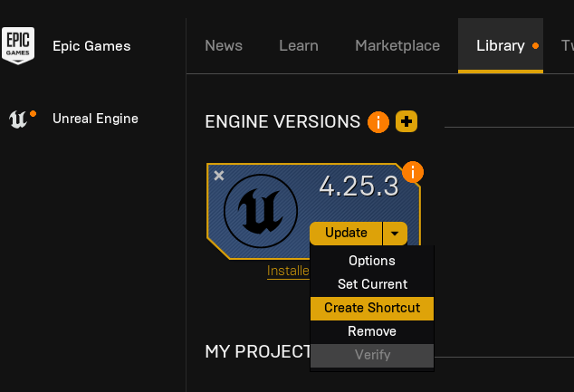Add engine version with yellow plus button
This screenshot has height=392, width=574.
point(407,121)
